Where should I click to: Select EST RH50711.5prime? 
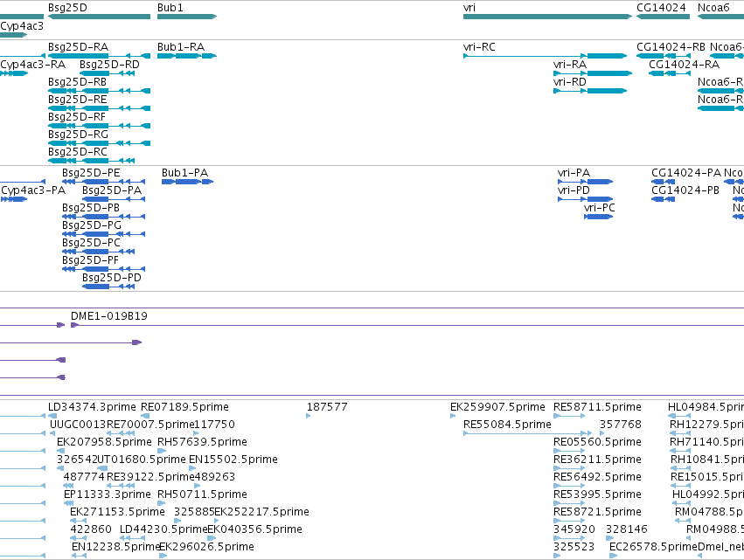point(162,503)
